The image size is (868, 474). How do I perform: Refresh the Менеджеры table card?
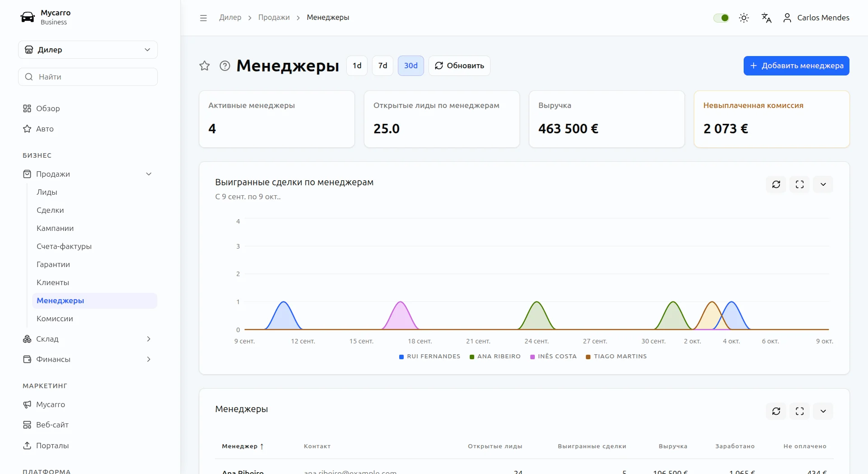pyautogui.click(x=776, y=411)
